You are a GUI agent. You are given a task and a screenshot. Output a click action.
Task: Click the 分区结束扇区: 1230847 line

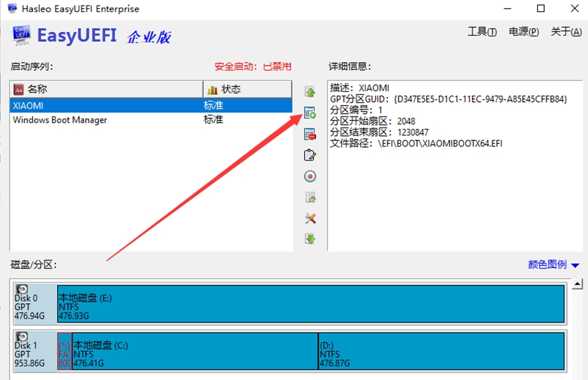379,132
